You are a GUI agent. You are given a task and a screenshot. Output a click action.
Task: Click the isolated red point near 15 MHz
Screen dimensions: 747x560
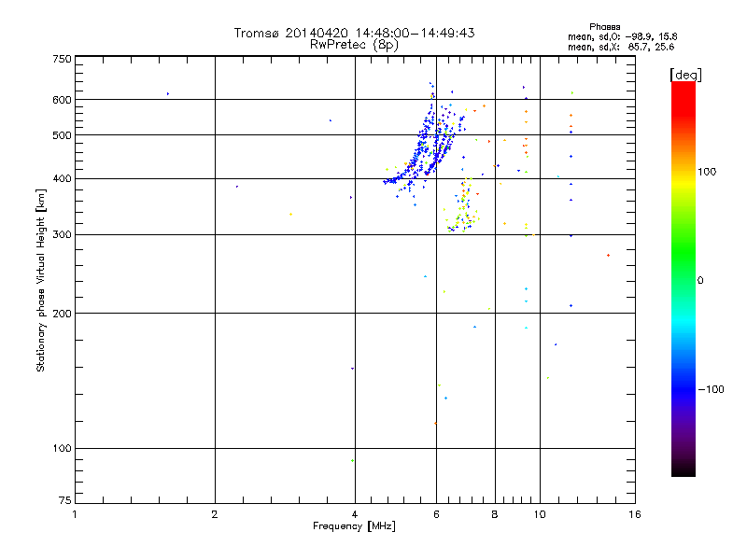(x=608, y=256)
